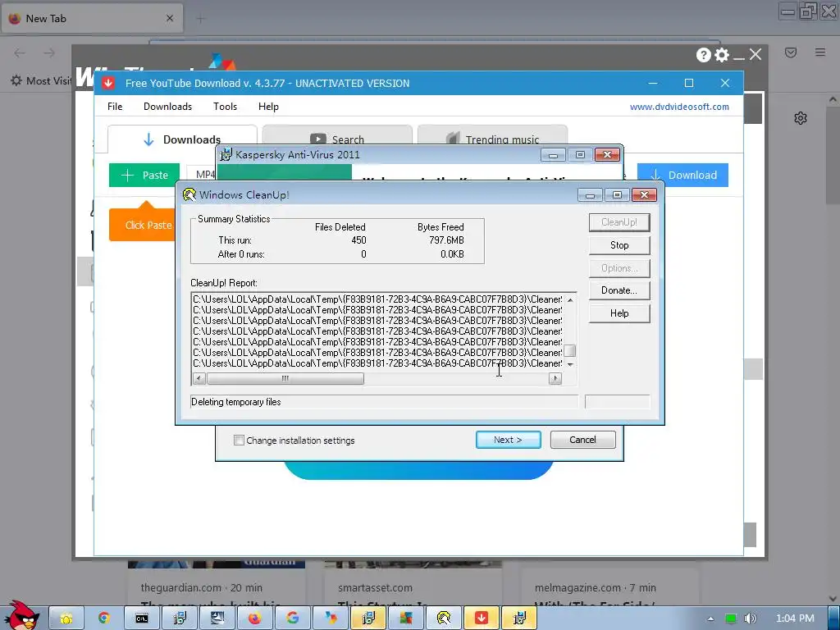Show hidden tray icons arrow

coord(710,619)
